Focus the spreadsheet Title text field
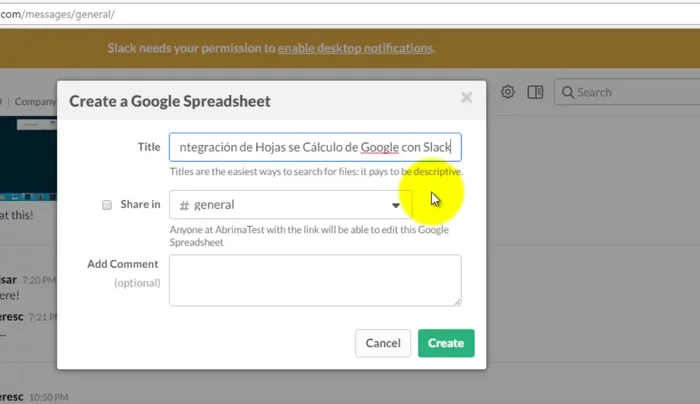 [314, 147]
